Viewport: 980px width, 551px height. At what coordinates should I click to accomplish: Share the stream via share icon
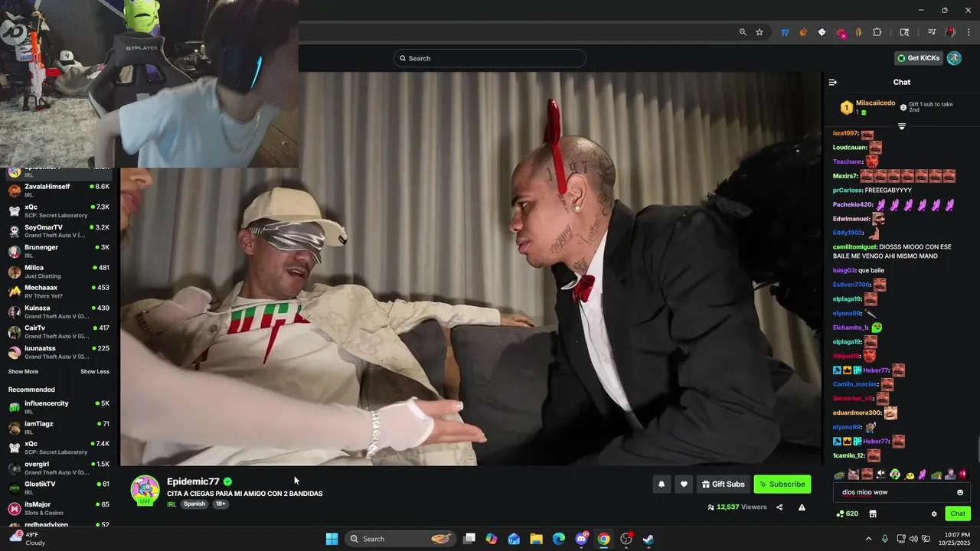(779, 507)
